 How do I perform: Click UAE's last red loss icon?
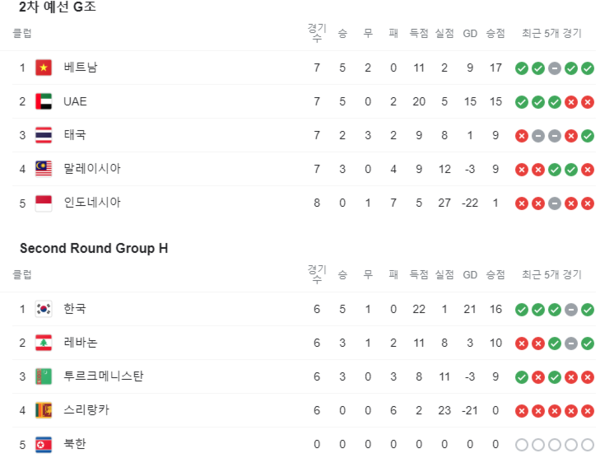click(x=588, y=102)
